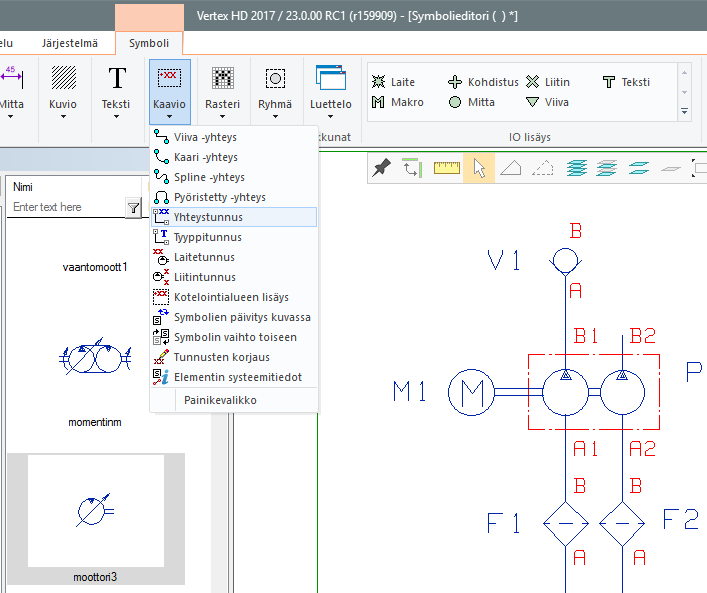Expand the Teksti tool dropdown
Viewport: 707px width, 593px height.
(117, 116)
